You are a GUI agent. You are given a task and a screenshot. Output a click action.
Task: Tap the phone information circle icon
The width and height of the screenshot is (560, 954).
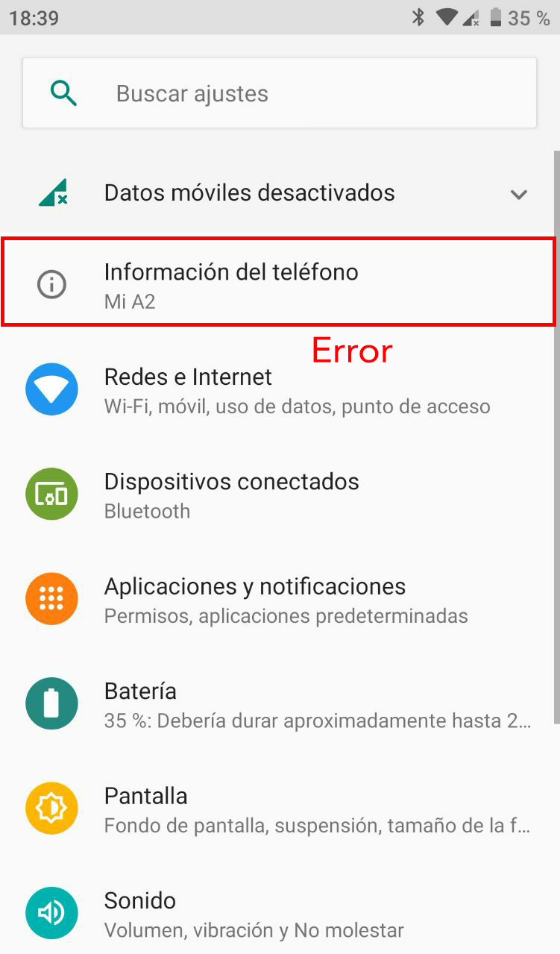tap(51, 284)
